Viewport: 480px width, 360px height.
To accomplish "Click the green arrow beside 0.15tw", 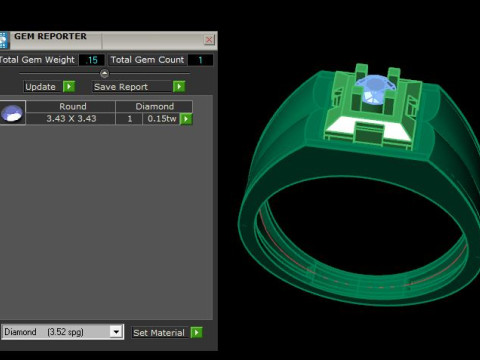I will (x=186, y=119).
